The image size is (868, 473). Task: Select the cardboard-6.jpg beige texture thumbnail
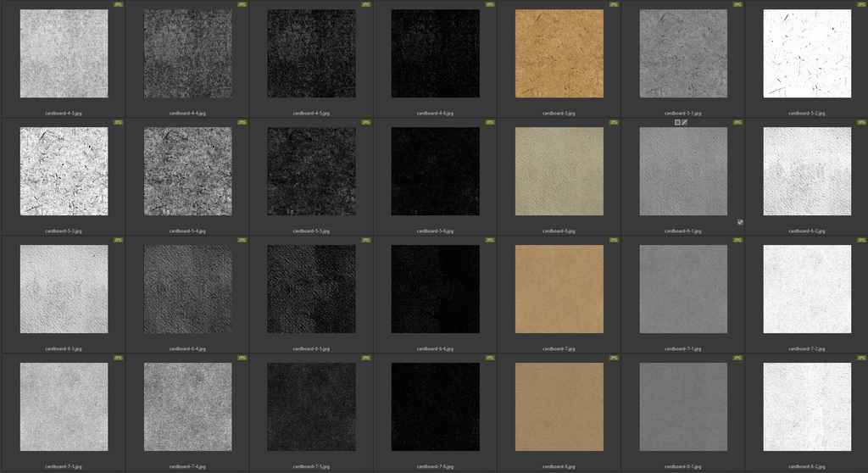pyautogui.click(x=559, y=171)
